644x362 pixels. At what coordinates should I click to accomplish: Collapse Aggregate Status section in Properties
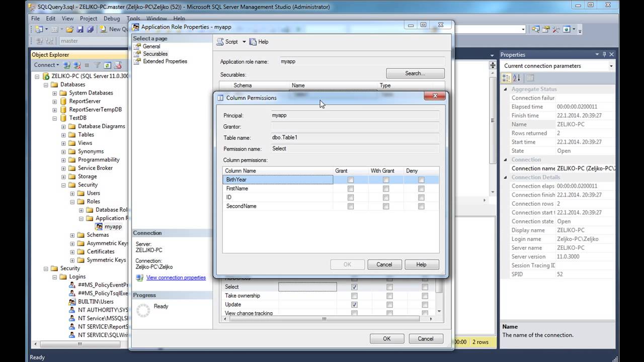tap(506, 89)
